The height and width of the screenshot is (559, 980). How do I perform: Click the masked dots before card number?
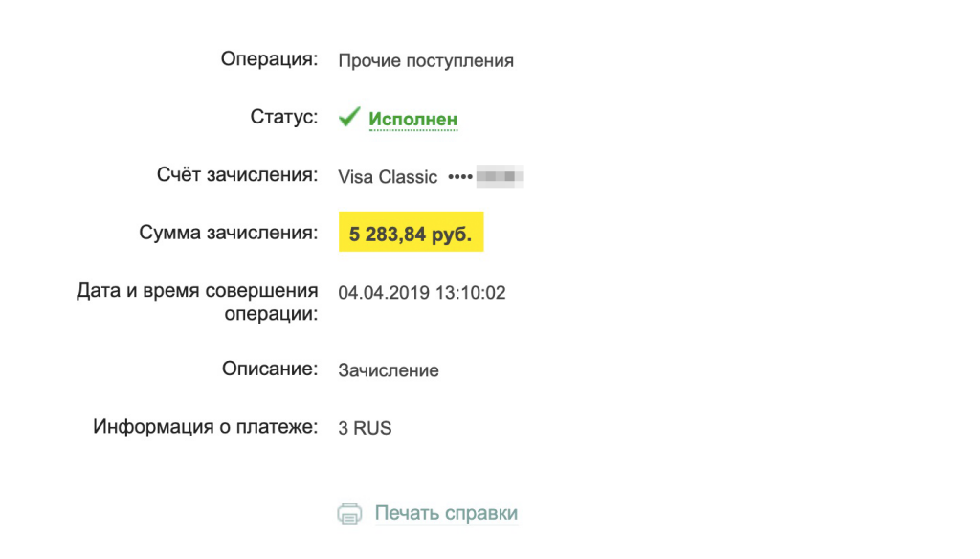[461, 177]
